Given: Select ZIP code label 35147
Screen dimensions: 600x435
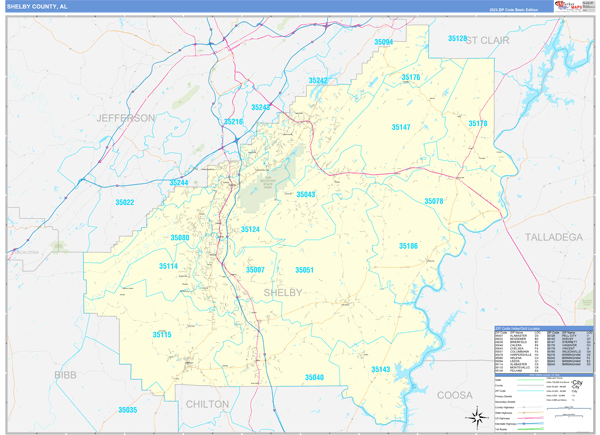Looking at the screenshot, I should [x=401, y=127].
